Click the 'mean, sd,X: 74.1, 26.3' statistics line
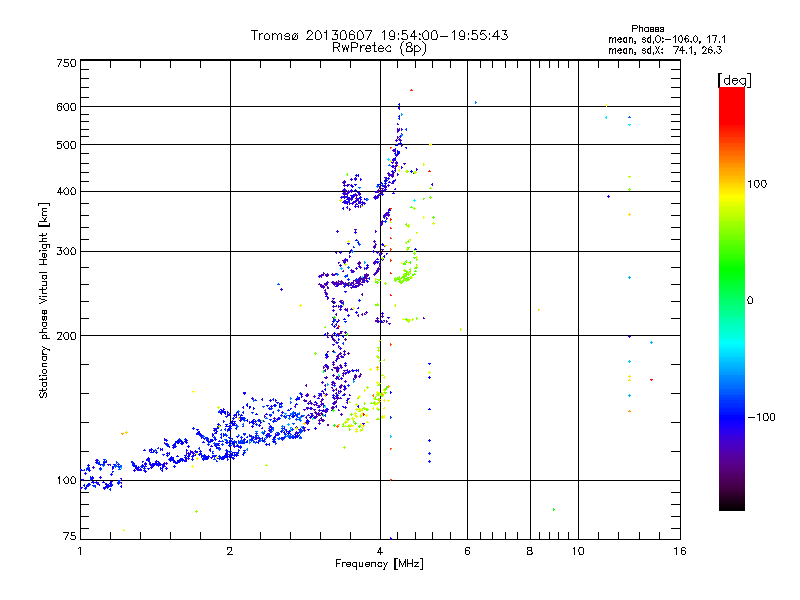The height and width of the screenshot is (600, 800). point(665,50)
